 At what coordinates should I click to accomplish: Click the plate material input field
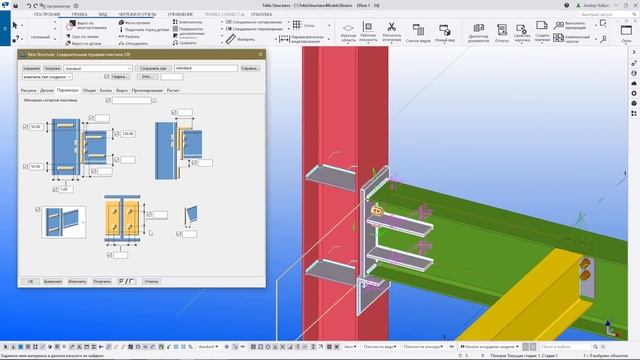click(x=131, y=100)
